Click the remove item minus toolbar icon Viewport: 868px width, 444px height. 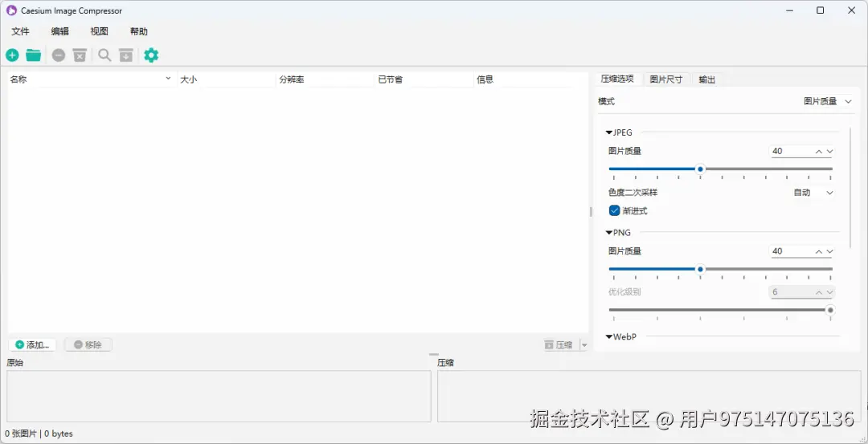click(59, 55)
